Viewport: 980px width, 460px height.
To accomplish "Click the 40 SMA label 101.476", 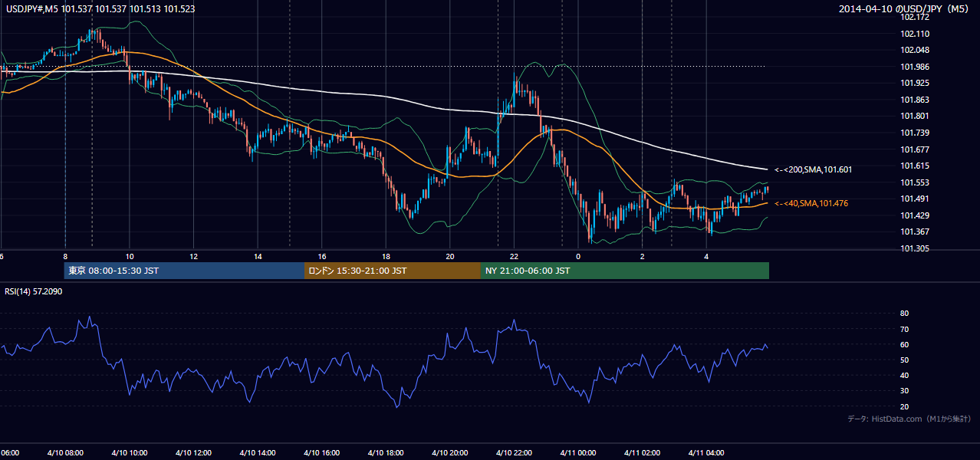I will click(x=811, y=203).
